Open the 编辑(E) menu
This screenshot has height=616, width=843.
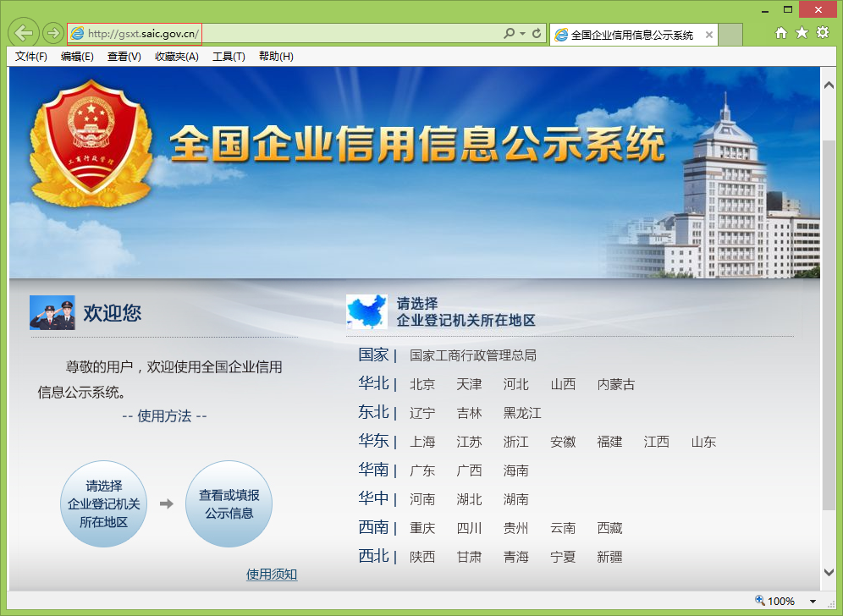click(77, 57)
